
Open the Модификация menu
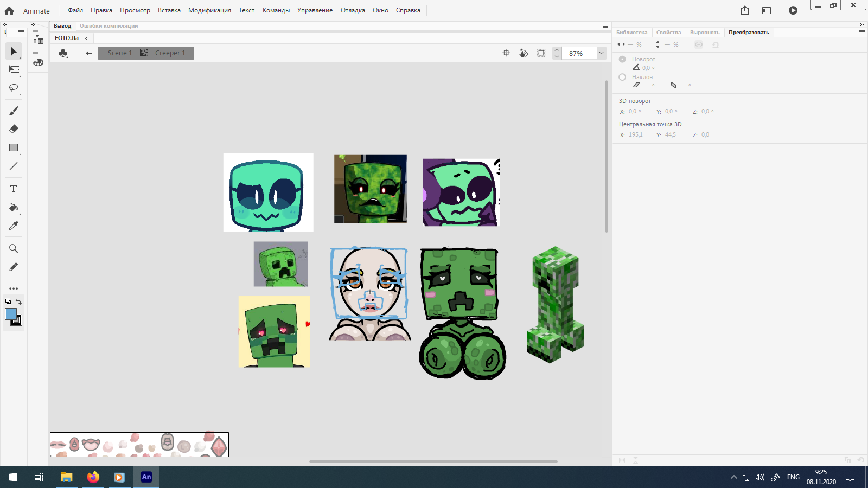tap(209, 10)
